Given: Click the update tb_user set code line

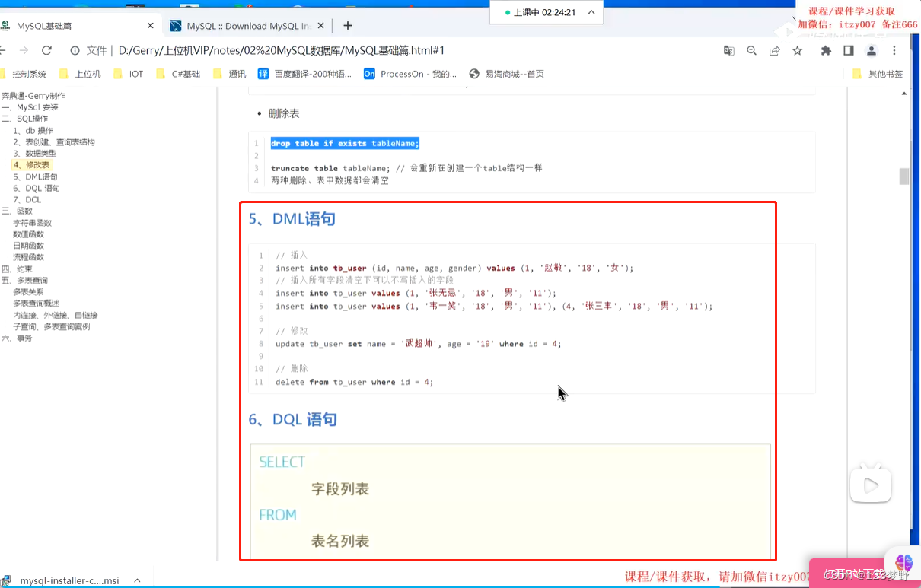Looking at the screenshot, I should [x=418, y=344].
